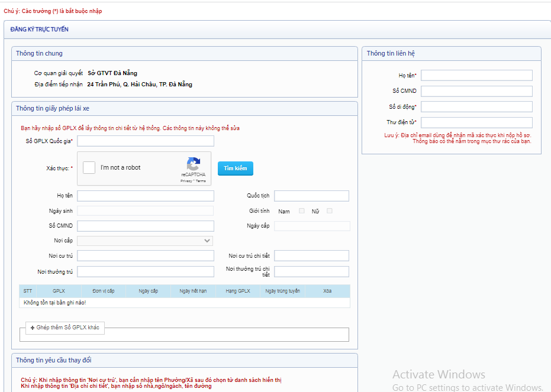Click the Nơi thường trú chi tiết field
Image resolution: width=551 pixels, height=392 pixels.
click(312, 271)
